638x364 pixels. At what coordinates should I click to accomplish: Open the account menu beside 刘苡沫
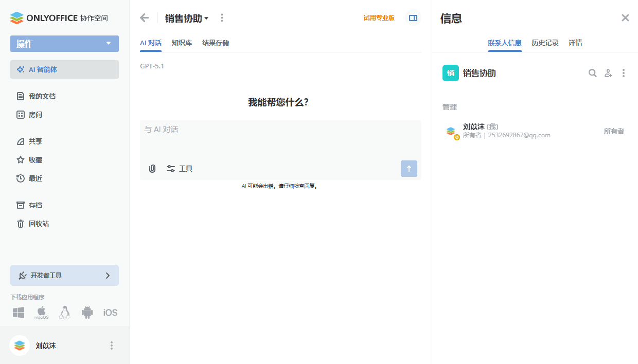pyautogui.click(x=112, y=345)
